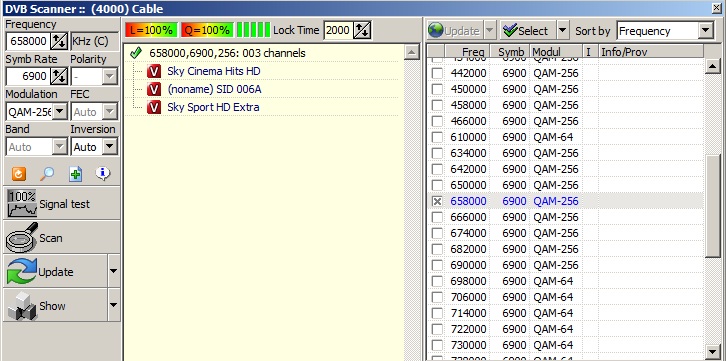Click the add-document plus icon

pyautogui.click(x=75, y=174)
